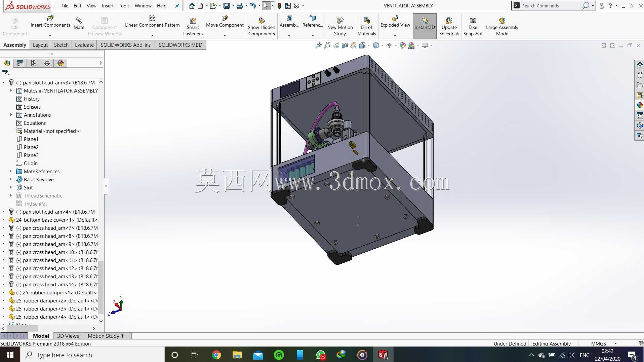The width and height of the screenshot is (644, 362).
Task: Collapse pan slot head_am<3> node
Action: [3, 82]
